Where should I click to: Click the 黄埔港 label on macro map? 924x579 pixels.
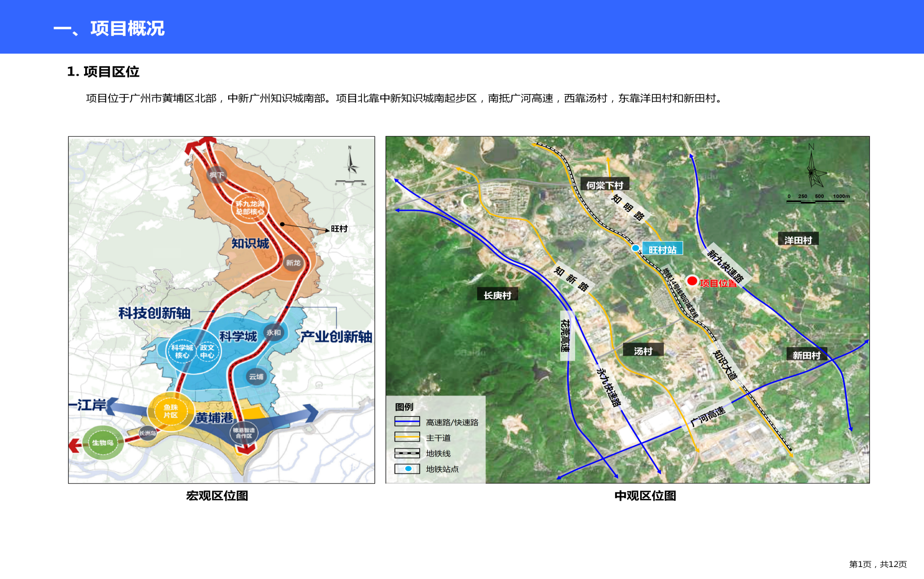tap(214, 418)
